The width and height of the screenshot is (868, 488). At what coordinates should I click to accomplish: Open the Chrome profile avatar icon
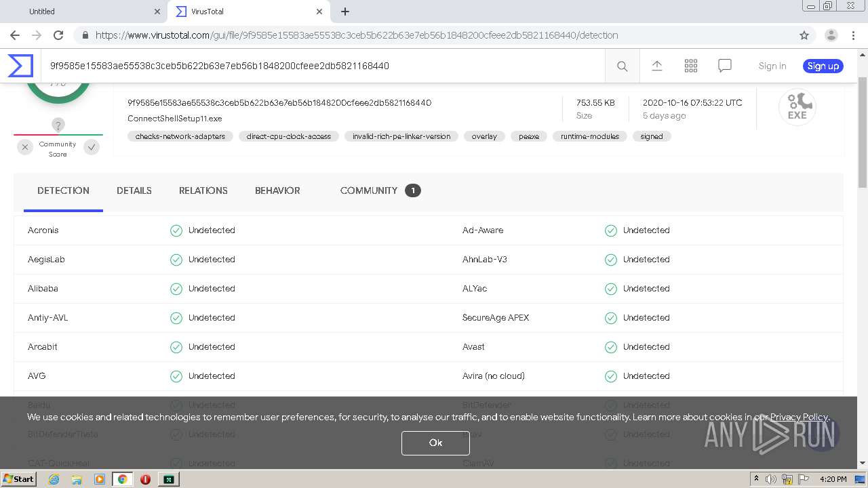click(x=831, y=35)
